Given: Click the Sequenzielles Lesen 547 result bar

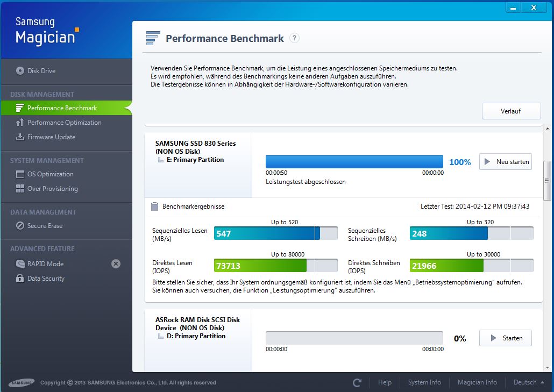Looking at the screenshot, I should pyautogui.click(x=276, y=233).
